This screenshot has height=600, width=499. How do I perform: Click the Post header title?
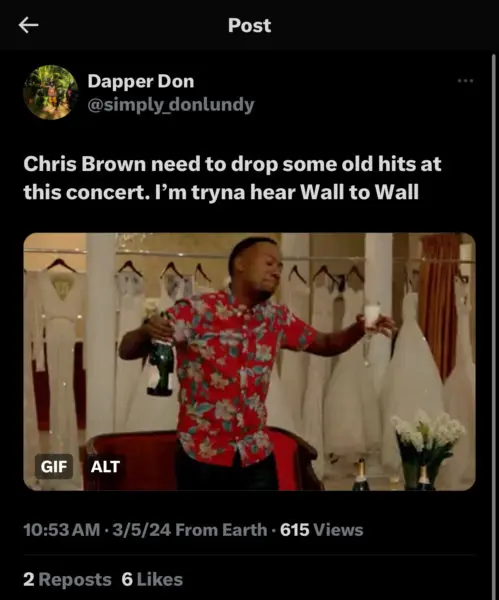click(250, 26)
